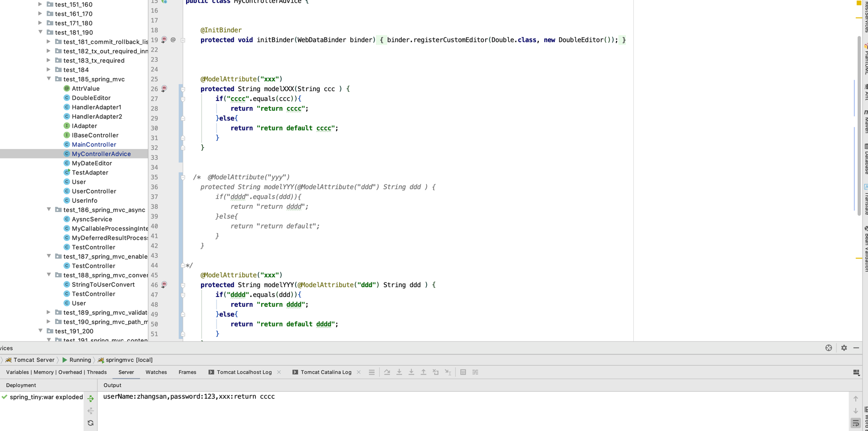This screenshot has height=431, width=868.
Task: Click the Tomcat Server breadcrumb
Action: point(33,360)
